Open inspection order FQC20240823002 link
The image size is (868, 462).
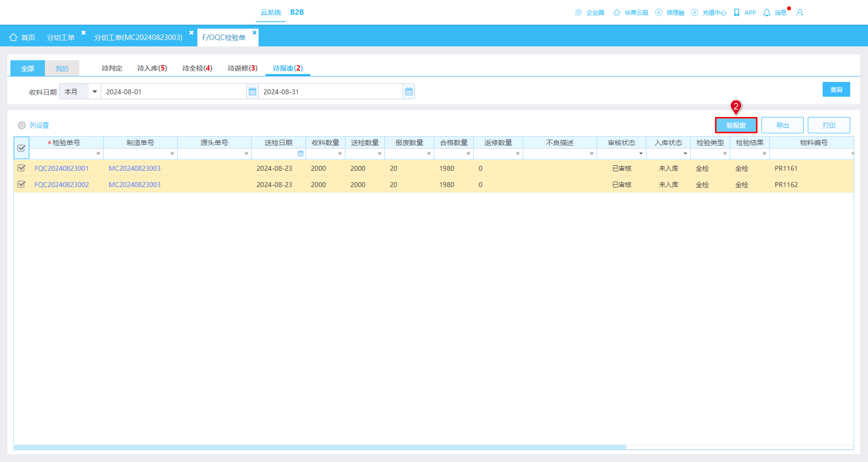pyautogui.click(x=62, y=185)
